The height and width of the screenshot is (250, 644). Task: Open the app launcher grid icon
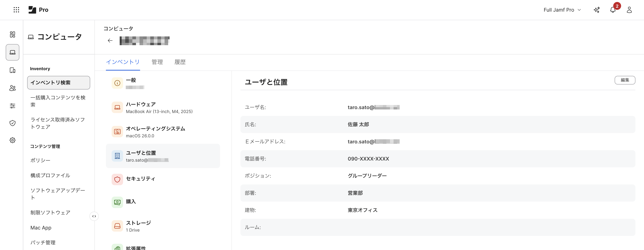pyautogui.click(x=16, y=10)
